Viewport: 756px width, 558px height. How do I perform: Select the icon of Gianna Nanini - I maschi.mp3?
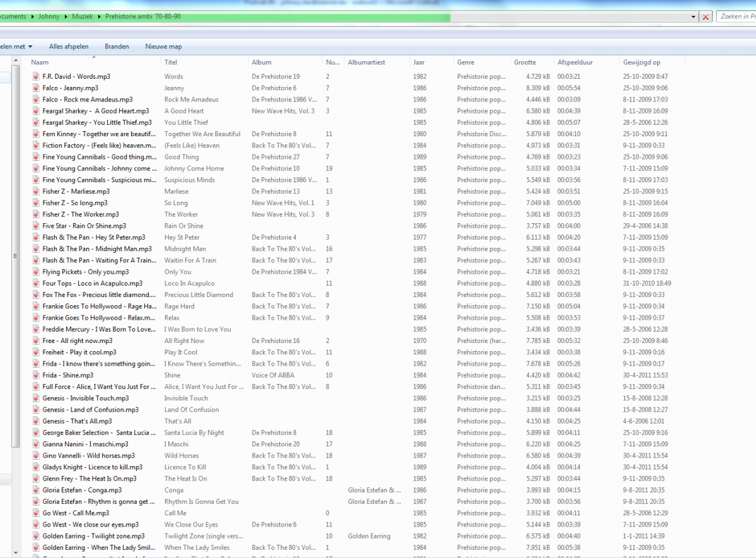coord(37,444)
